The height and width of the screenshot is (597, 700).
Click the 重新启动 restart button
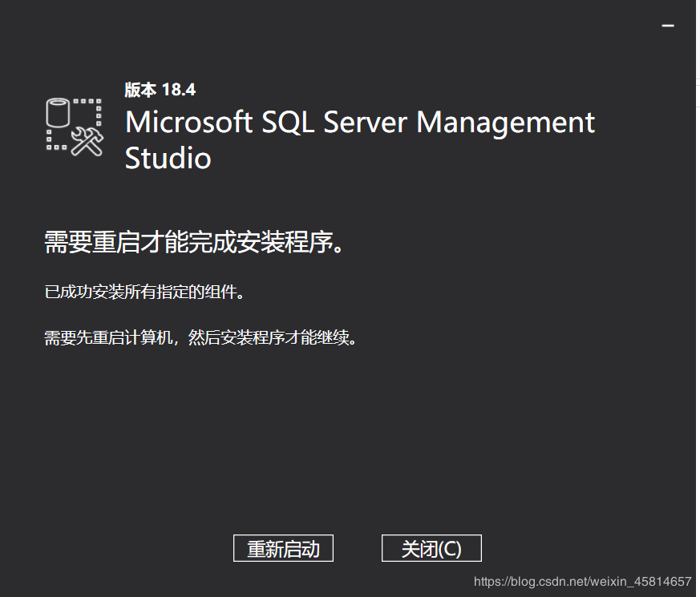282,548
